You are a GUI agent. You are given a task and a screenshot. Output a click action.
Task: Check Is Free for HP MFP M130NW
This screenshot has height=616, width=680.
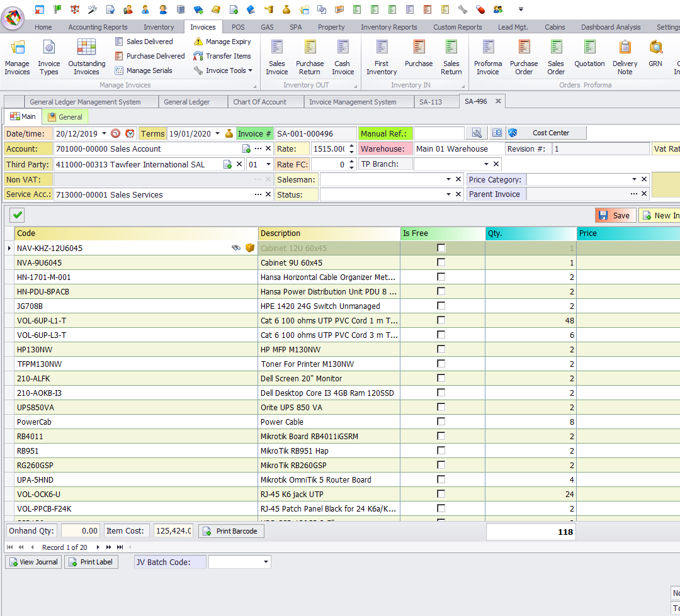coord(441,349)
